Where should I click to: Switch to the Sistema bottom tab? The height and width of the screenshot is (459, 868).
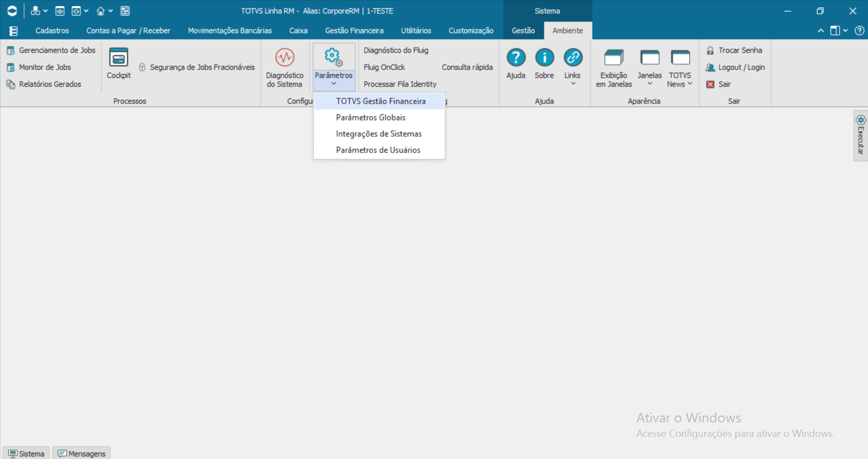coord(26,453)
